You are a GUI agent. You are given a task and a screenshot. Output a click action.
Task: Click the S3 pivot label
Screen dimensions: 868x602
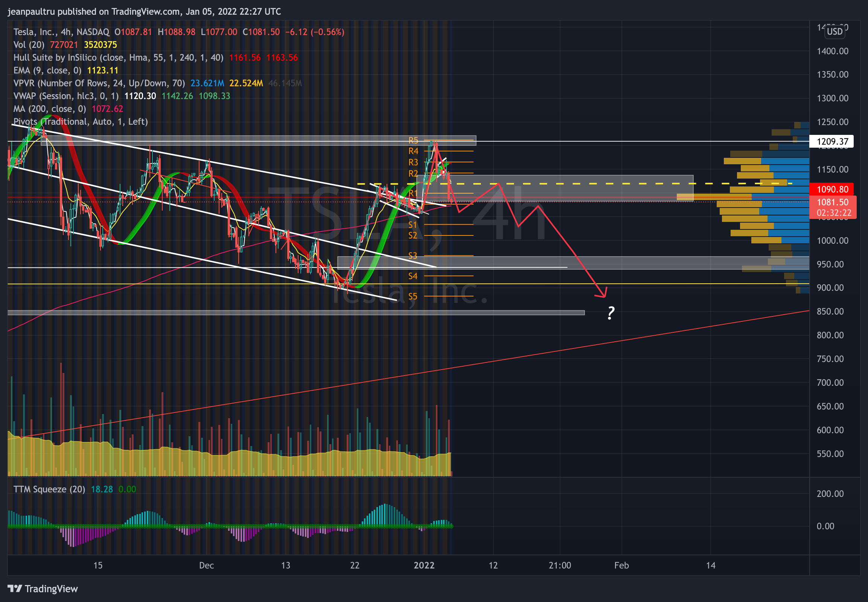(x=413, y=256)
